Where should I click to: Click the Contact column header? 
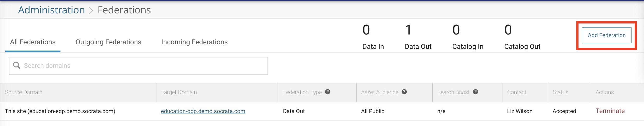(517, 92)
